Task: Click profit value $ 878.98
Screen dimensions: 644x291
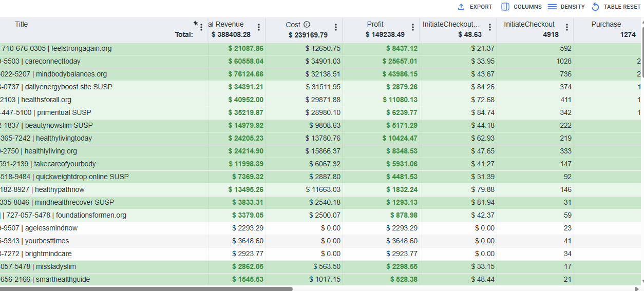Action: point(404,215)
